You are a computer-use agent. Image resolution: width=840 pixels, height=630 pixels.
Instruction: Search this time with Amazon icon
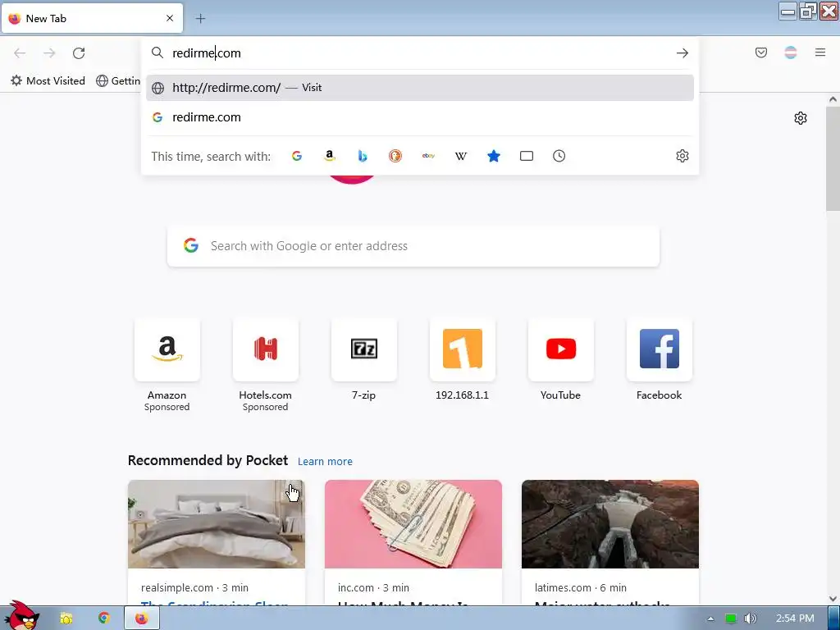[x=330, y=156]
